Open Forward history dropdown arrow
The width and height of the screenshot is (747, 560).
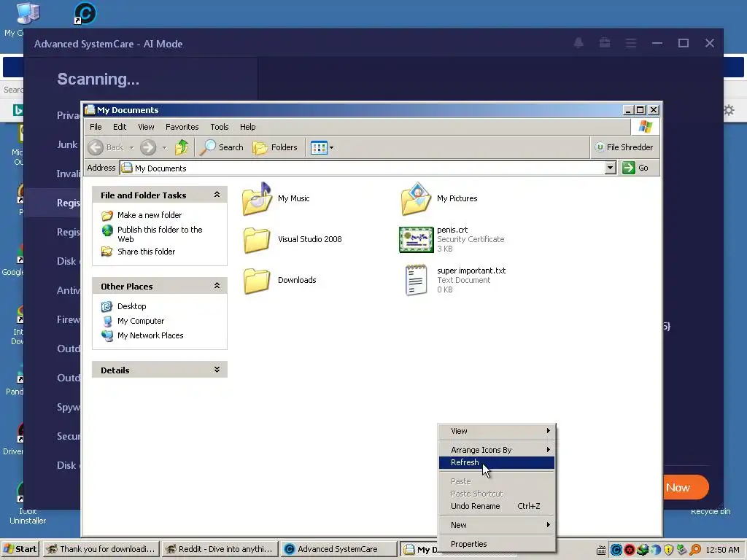tap(164, 147)
